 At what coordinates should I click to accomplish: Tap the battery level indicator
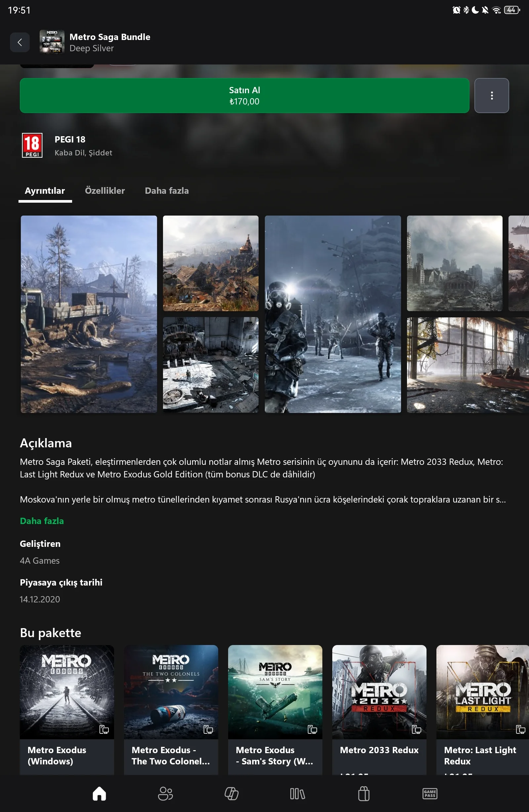point(512,10)
